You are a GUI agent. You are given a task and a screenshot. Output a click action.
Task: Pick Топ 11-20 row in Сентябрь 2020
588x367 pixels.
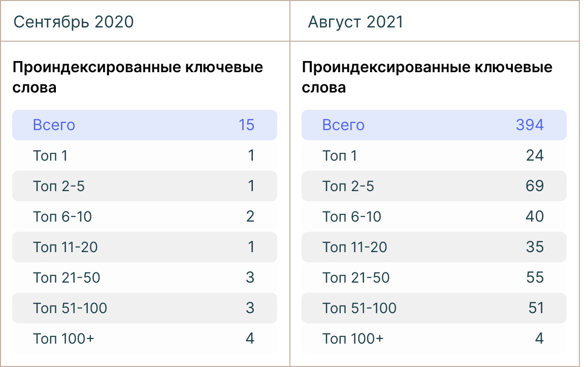[x=144, y=247]
